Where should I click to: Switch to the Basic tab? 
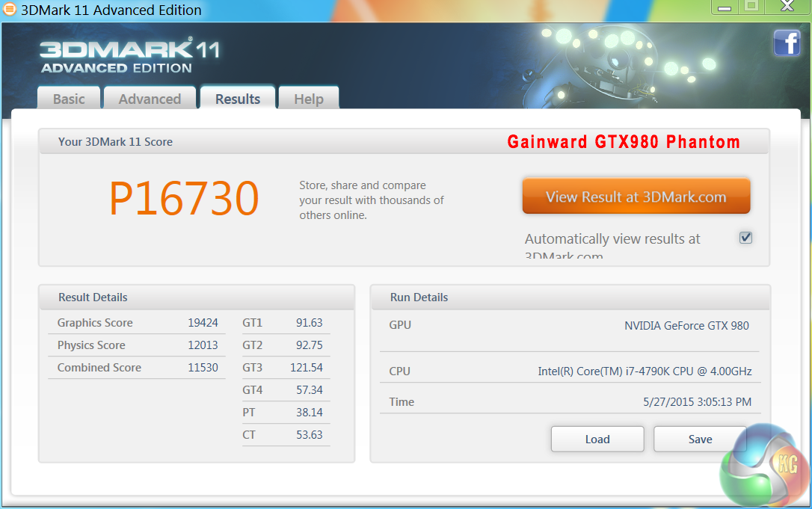coord(69,99)
